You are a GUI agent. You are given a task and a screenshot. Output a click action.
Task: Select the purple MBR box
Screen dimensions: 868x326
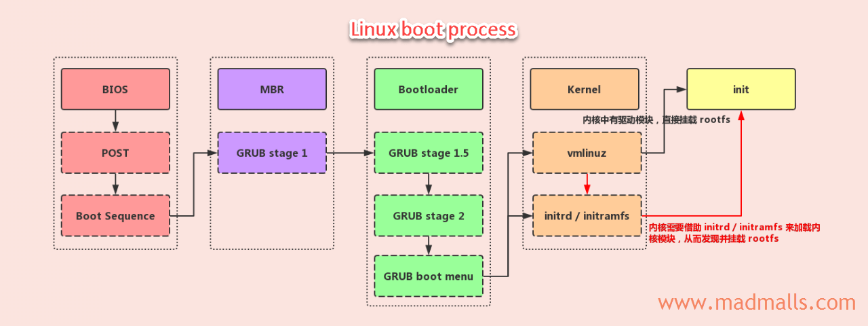[x=272, y=89]
